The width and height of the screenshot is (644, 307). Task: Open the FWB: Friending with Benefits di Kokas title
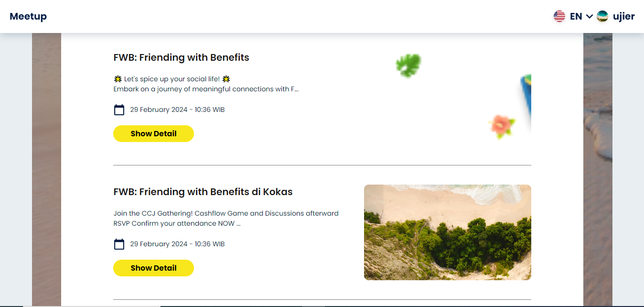pyautogui.click(x=203, y=192)
